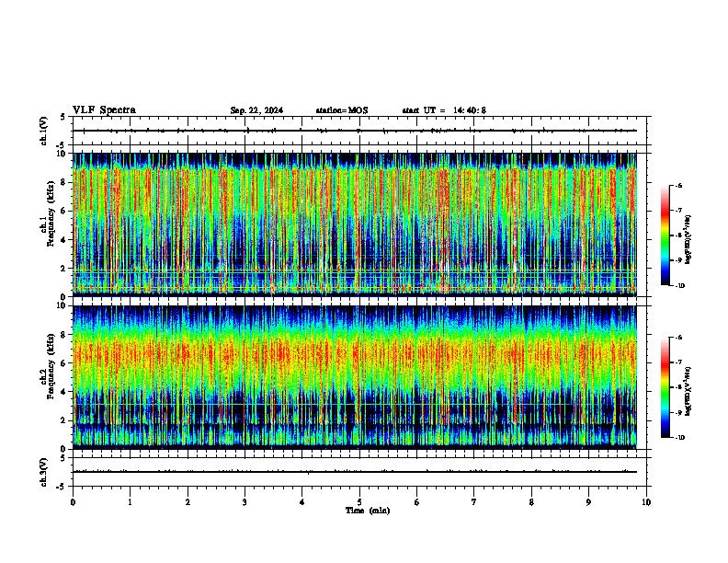Click time axis tick label "0"
728x563 pixels.
[73, 502]
